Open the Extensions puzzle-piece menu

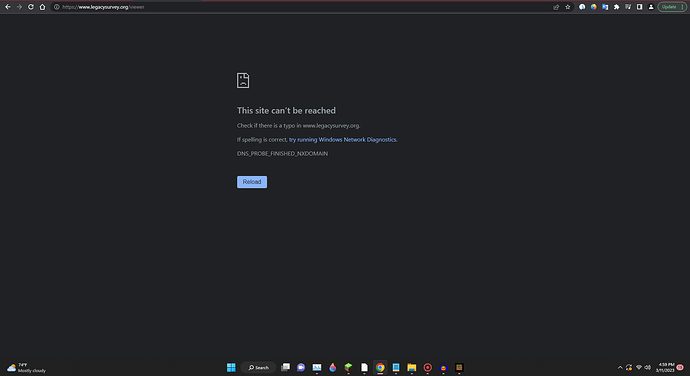point(617,7)
